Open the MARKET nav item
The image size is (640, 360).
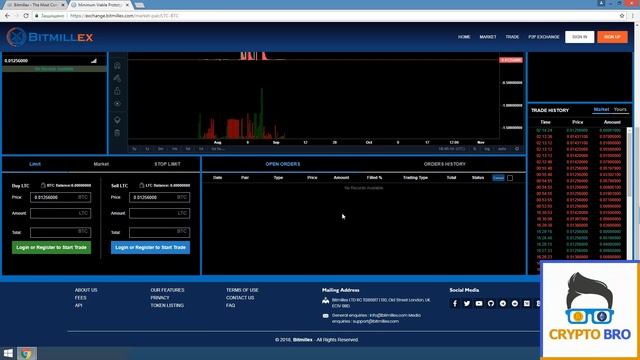tap(488, 37)
